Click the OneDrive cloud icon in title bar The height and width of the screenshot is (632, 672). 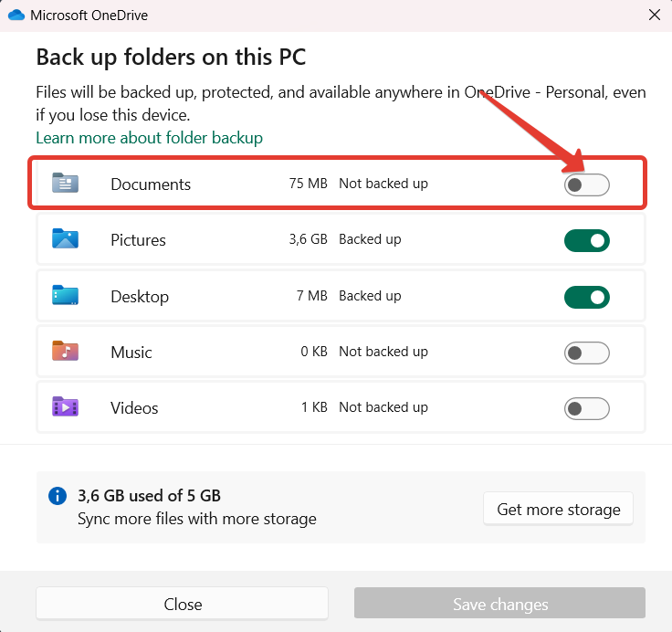(16, 16)
